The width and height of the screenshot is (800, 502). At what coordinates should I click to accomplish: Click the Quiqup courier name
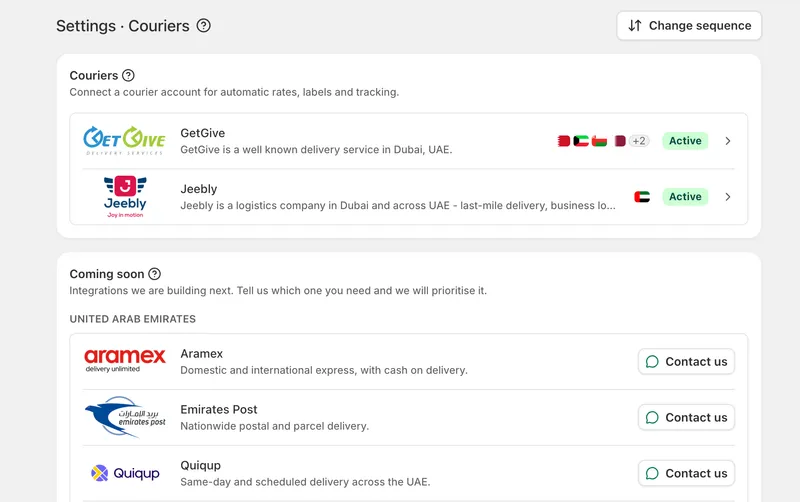click(x=201, y=466)
